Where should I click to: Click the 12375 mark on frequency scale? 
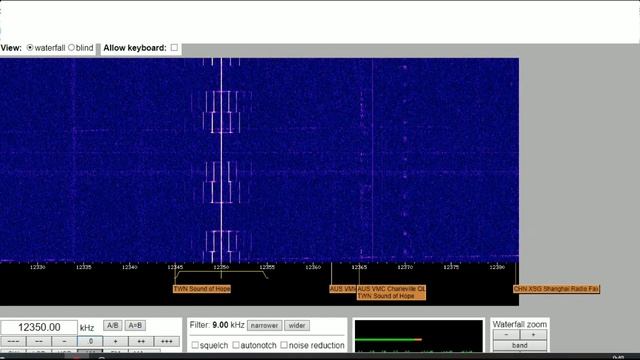click(x=451, y=267)
